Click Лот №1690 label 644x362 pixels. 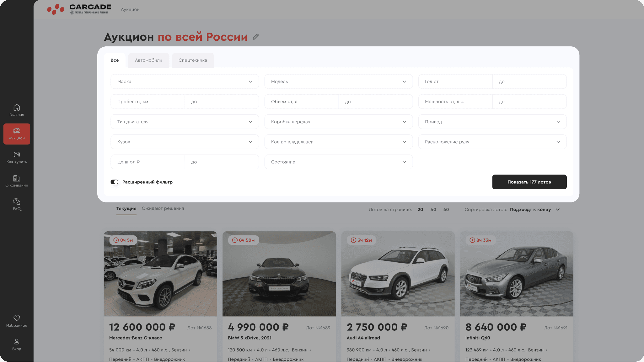(436, 328)
